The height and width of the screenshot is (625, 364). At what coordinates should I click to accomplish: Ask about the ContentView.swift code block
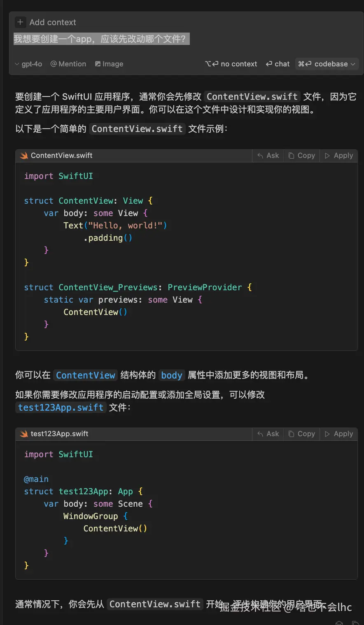pos(268,155)
